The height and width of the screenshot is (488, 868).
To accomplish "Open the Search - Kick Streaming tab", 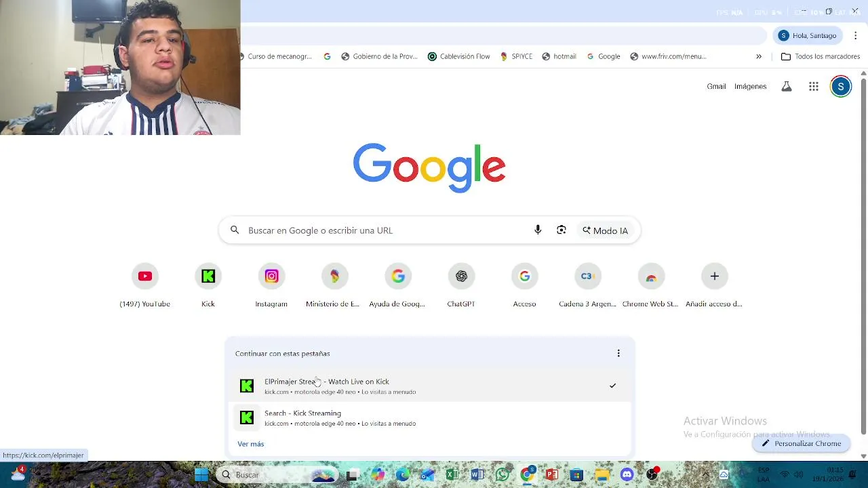I will 431,418.
